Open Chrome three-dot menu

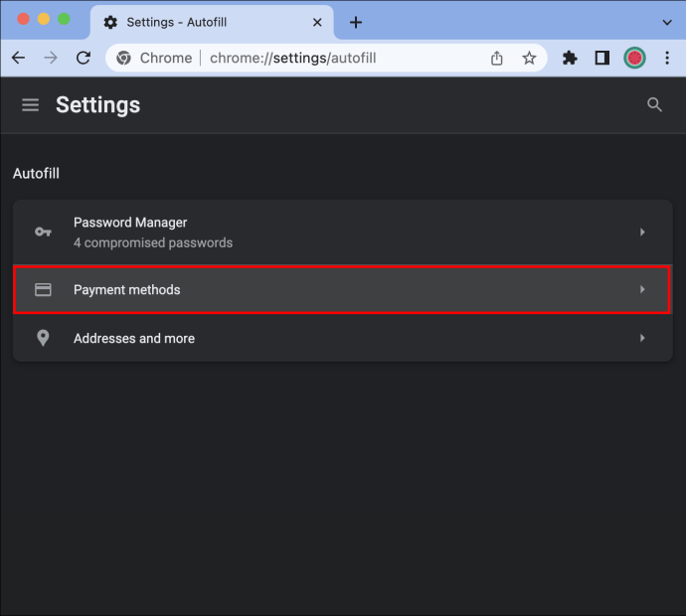click(667, 58)
